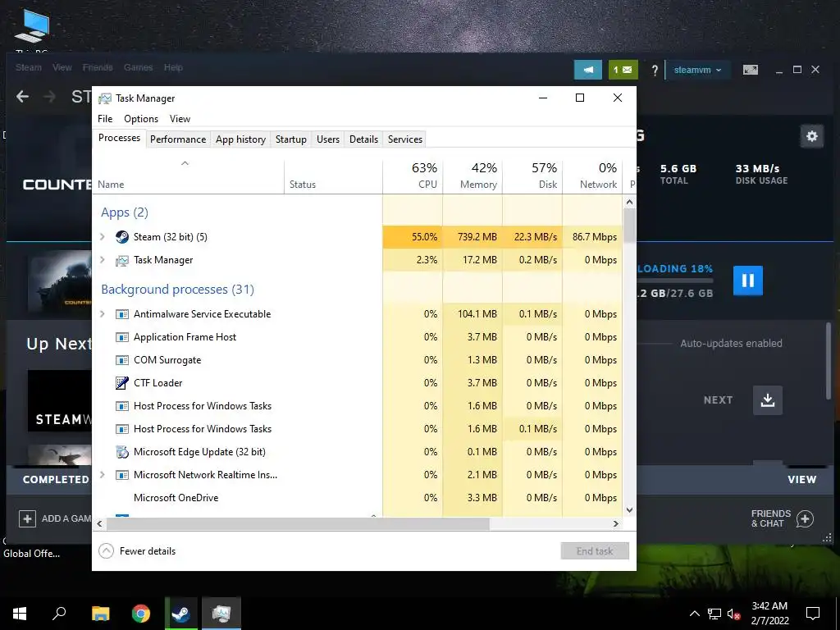The image size is (840, 630).
Task: Click the Task Manager taskbar button
Action: click(x=221, y=614)
